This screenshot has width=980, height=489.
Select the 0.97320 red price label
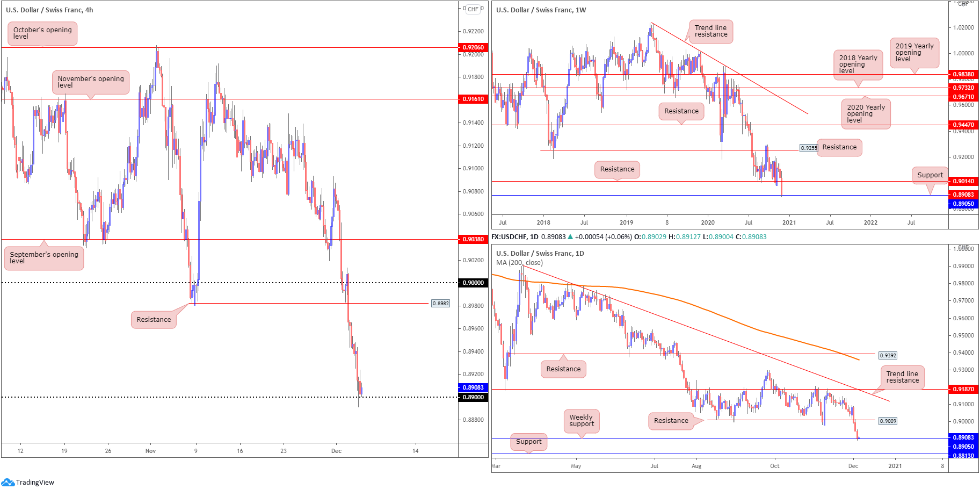coord(963,88)
